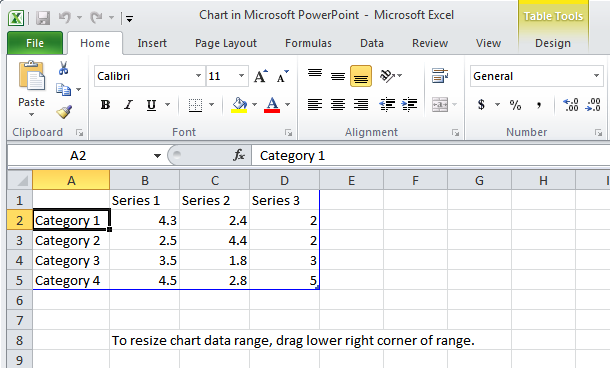The height and width of the screenshot is (368, 610).
Task: Apply red Font Color to text
Action: (x=272, y=105)
